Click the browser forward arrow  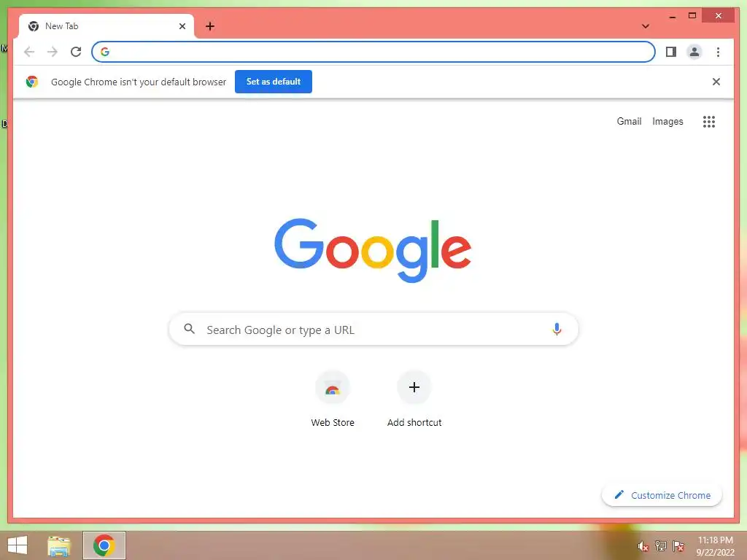[x=53, y=52]
